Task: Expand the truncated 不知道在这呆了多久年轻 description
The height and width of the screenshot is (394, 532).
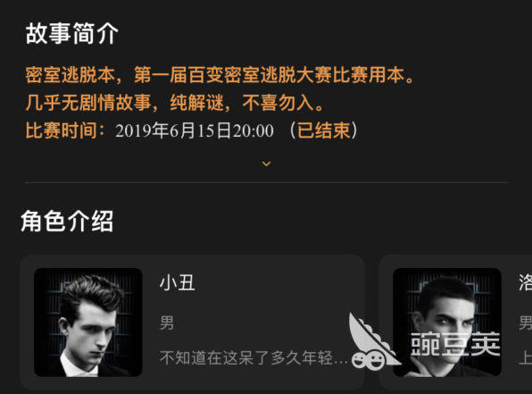Action: coord(254,357)
